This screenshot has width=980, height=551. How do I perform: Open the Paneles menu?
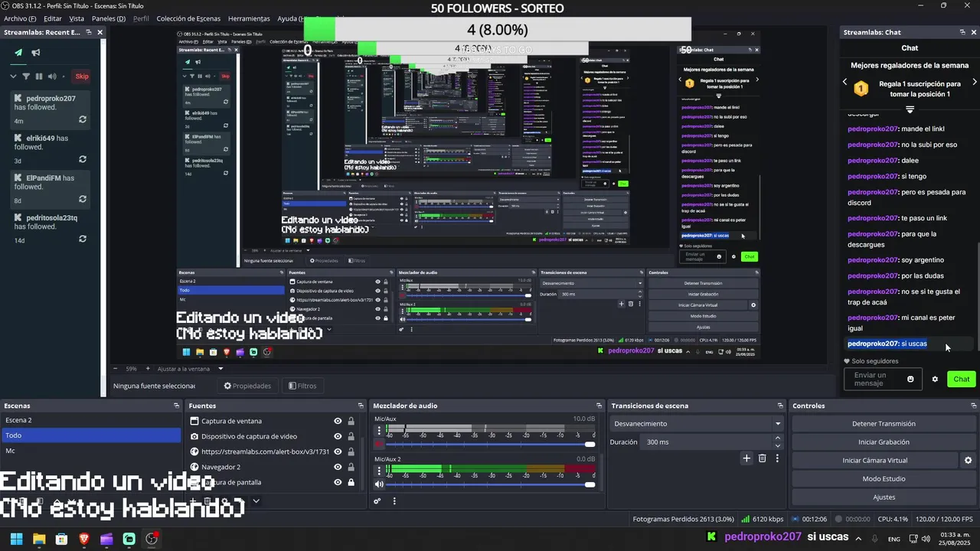click(109, 18)
